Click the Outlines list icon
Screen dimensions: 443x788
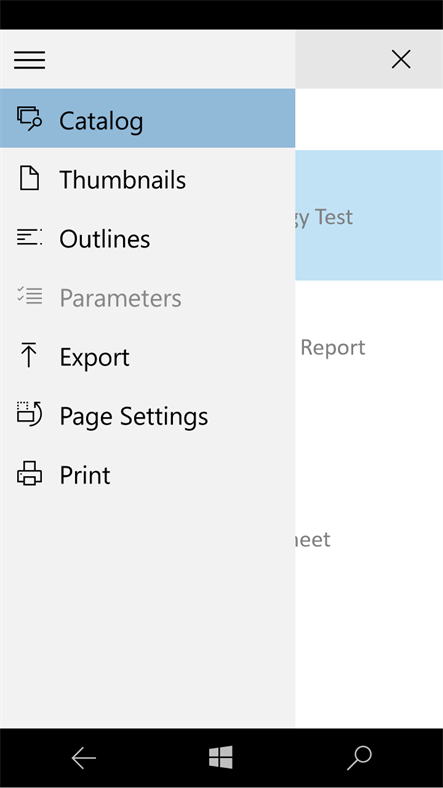[x=29, y=237]
